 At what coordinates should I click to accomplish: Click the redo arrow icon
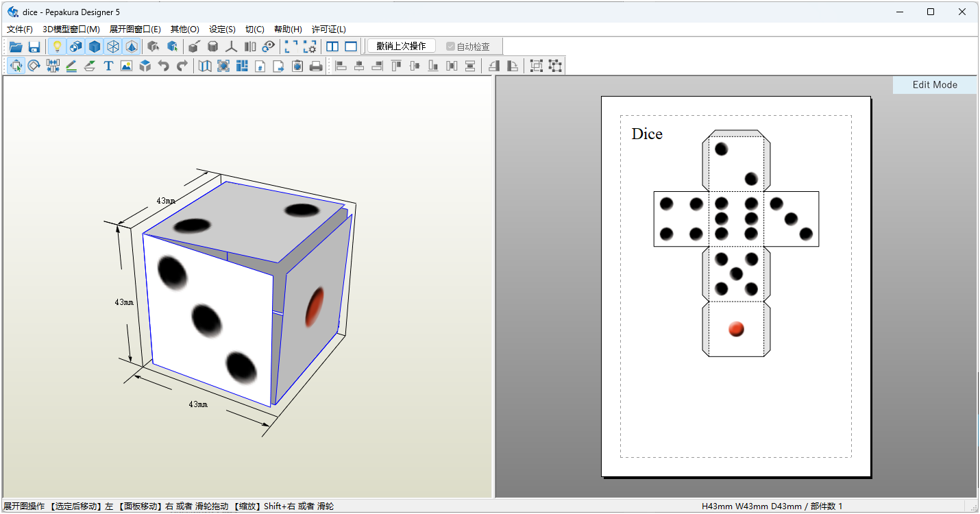tap(182, 66)
